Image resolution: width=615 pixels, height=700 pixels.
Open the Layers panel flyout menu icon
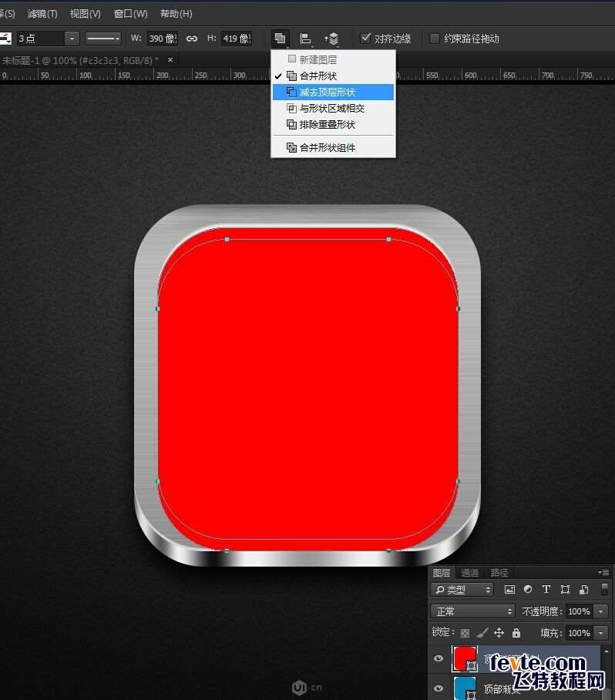coord(604,572)
